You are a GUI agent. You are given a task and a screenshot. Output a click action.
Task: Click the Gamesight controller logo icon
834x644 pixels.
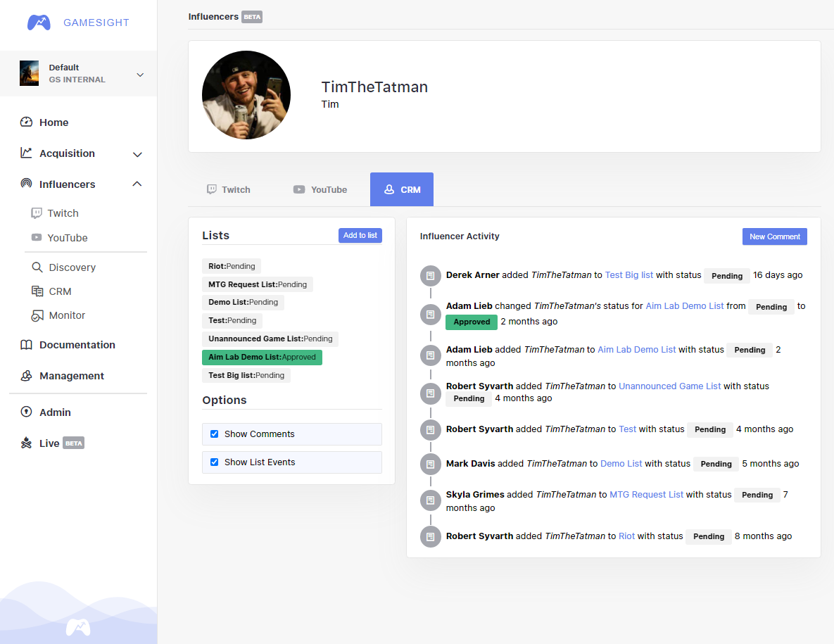(x=39, y=23)
